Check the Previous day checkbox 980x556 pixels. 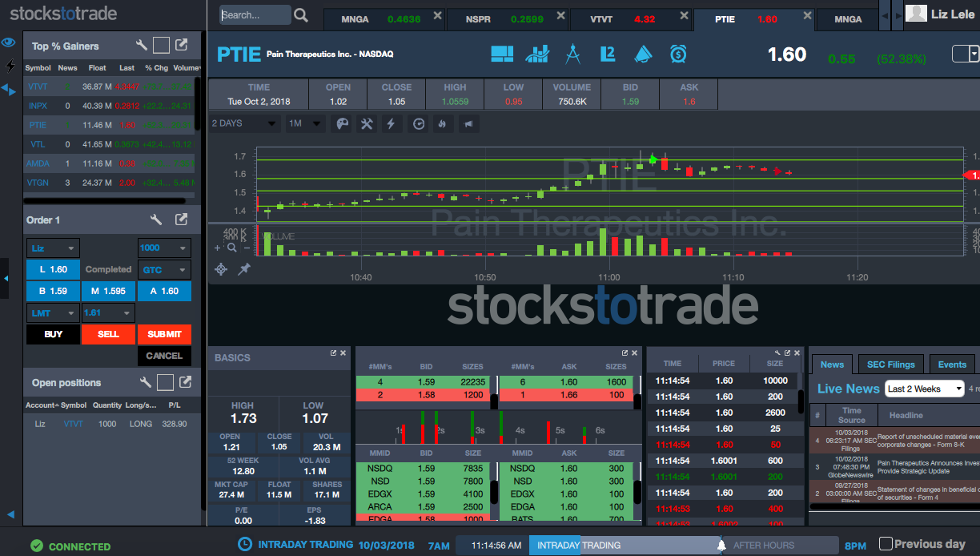tap(886, 544)
